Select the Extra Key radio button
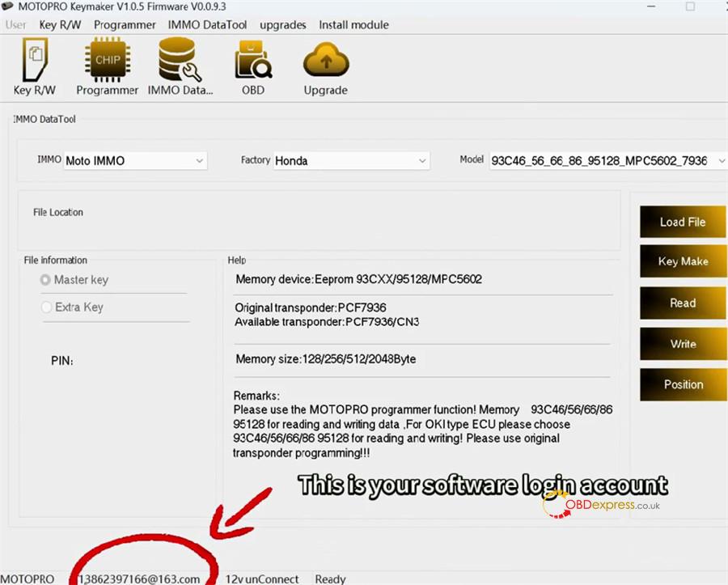Viewport: 728px width, 585px height. pyautogui.click(x=46, y=307)
